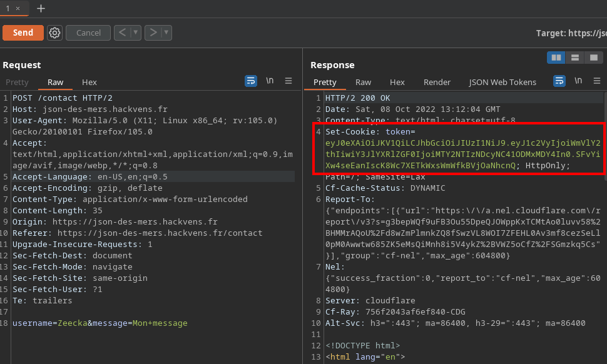Image resolution: width=607 pixels, height=364 pixels.
Task: Show non-printable characters in Request panel
Action: point(270,81)
